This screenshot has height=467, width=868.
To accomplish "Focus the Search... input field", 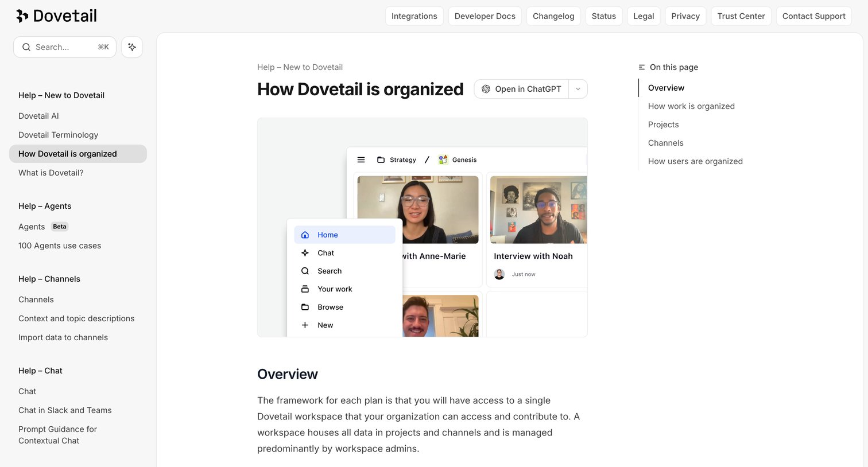I will coord(65,47).
